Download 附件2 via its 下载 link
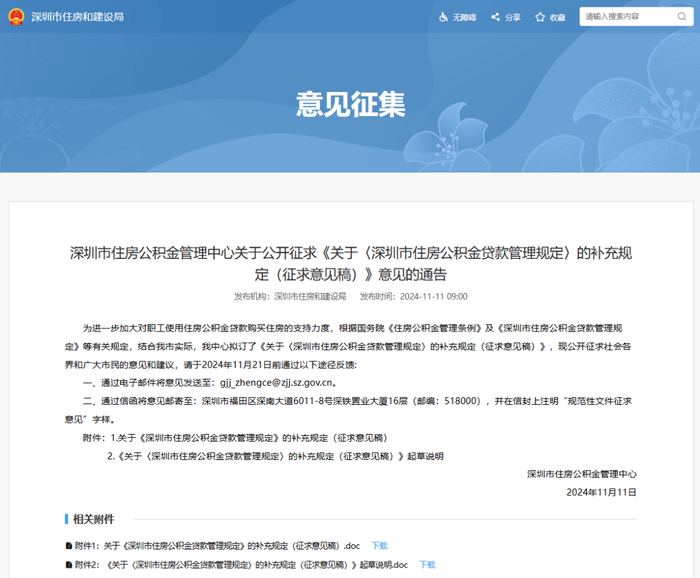The height and width of the screenshot is (578, 700). coord(427,565)
